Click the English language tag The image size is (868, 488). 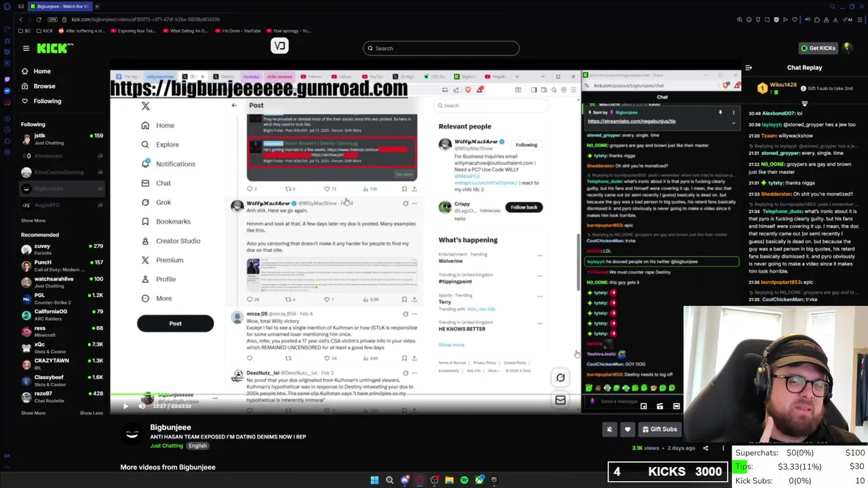tap(197, 446)
